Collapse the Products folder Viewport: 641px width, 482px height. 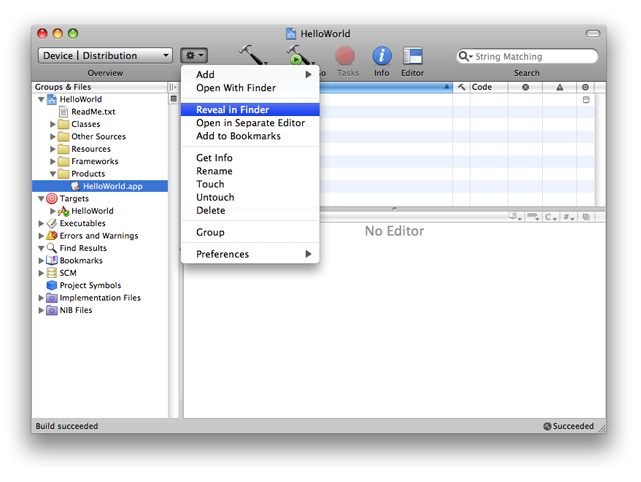point(53,174)
